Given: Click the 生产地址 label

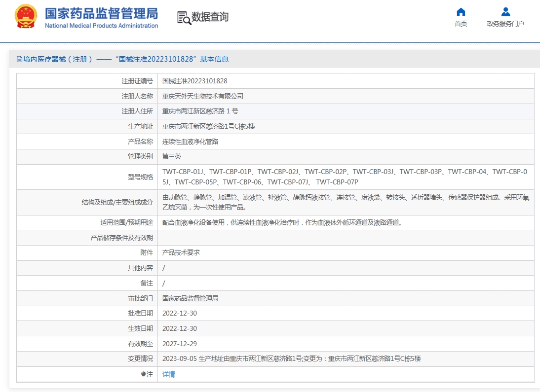Looking at the screenshot, I should coord(140,126).
